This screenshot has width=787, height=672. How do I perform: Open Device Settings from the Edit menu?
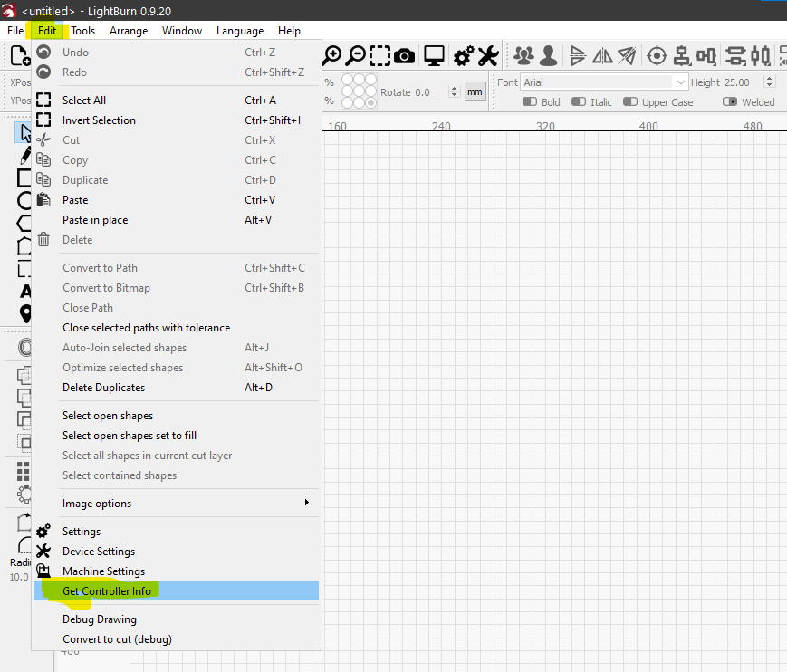click(x=176, y=551)
